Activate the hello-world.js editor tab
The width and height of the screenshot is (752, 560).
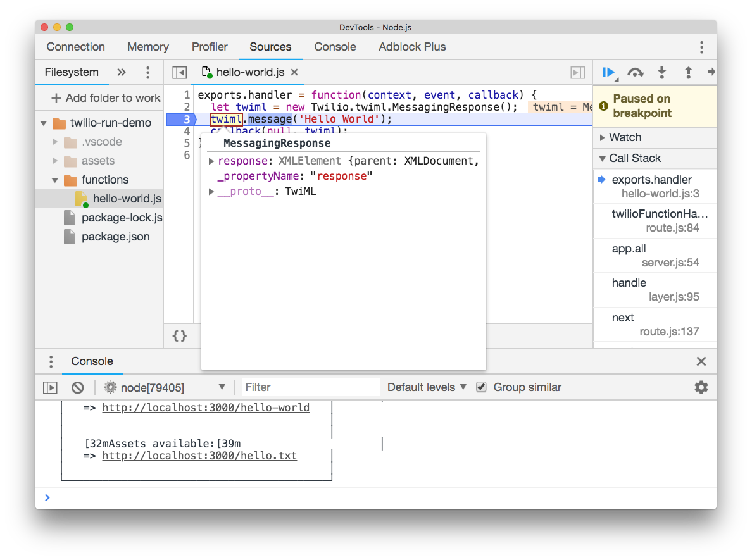pos(250,72)
